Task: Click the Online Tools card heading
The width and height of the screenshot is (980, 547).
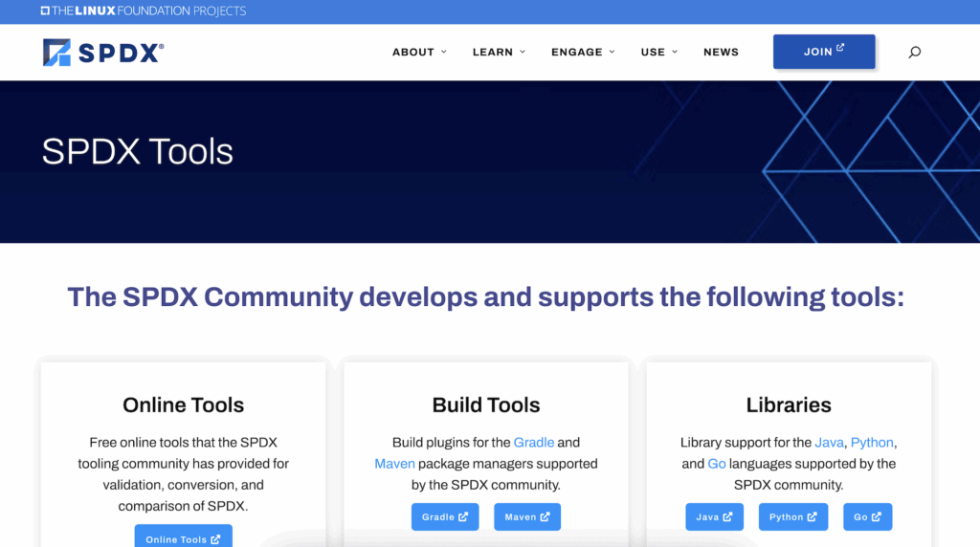Action: (183, 405)
